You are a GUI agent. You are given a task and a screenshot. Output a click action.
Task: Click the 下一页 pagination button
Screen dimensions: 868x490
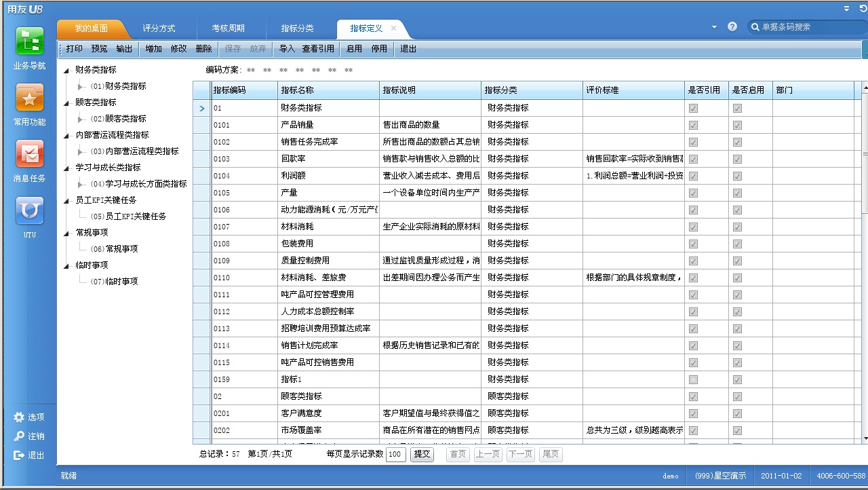520,454
